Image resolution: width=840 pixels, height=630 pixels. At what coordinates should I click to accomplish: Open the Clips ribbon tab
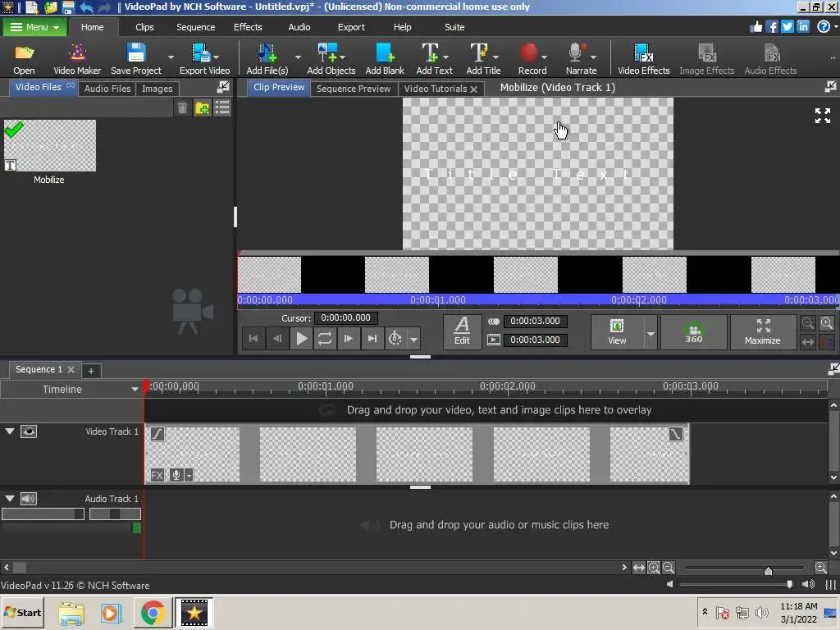click(x=144, y=27)
